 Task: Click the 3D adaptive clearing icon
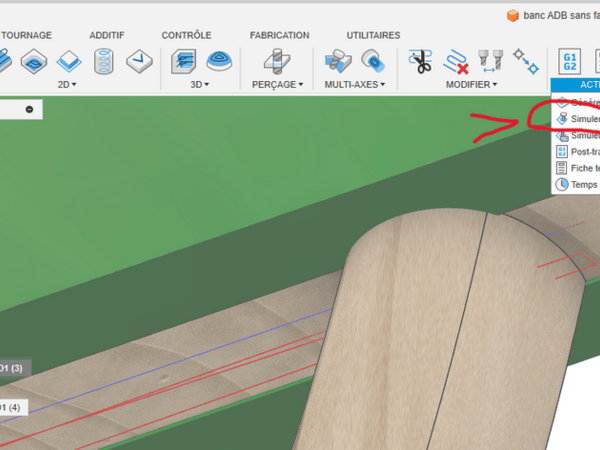[x=182, y=62]
